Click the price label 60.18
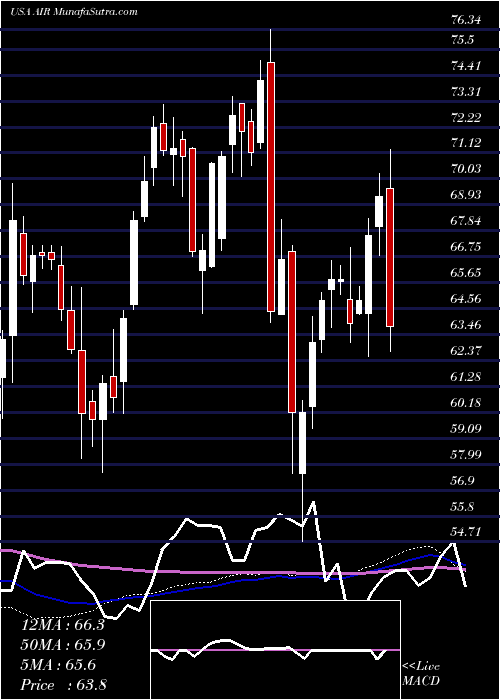The height and width of the screenshot is (700, 500). coord(468,403)
